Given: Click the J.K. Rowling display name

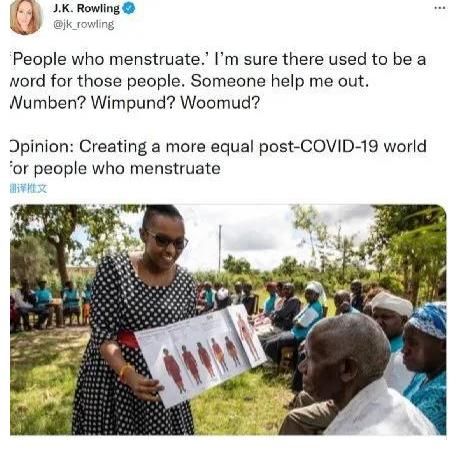Looking at the screenshot, I should [86, 9].
